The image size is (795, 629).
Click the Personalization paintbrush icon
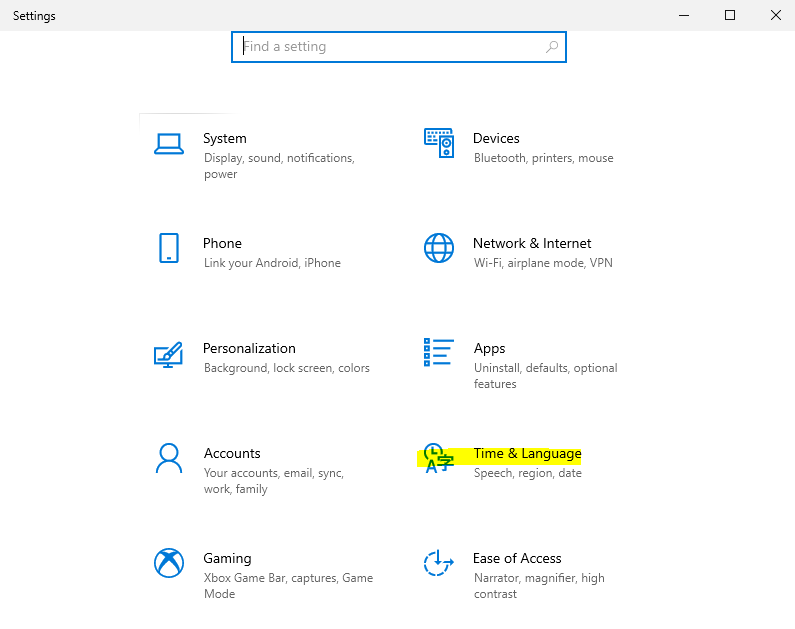168,354
